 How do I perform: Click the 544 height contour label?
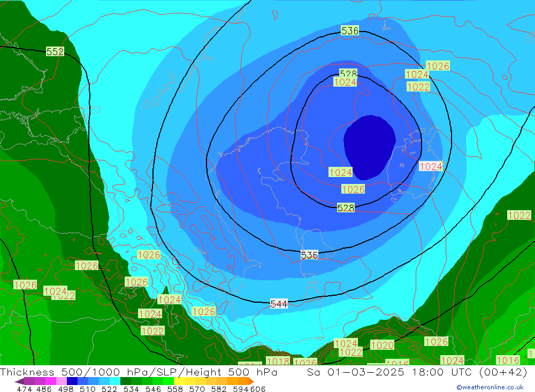pyautogui.click(x=279, y=304)
